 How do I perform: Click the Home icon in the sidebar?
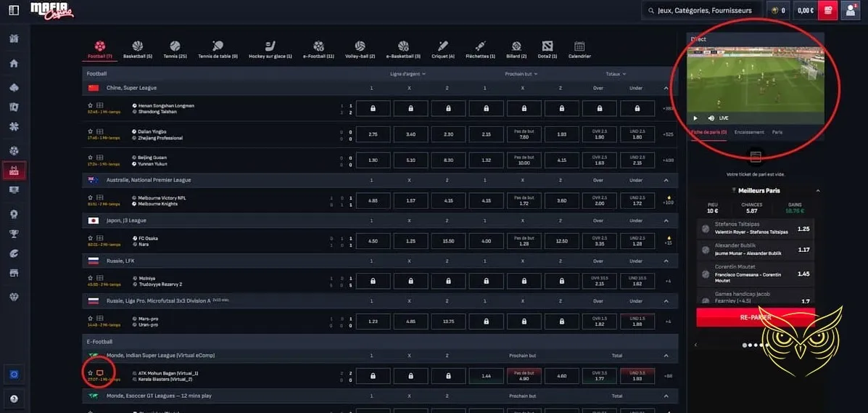(14, 63)
